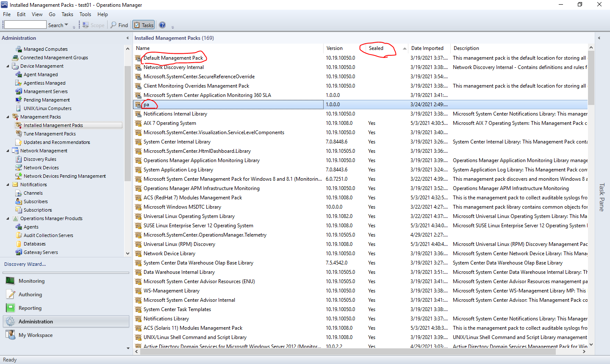Collapse the Notifications tree node
Image resolution: width=610 pixels, height=364 pixels.
click(8, 185)
